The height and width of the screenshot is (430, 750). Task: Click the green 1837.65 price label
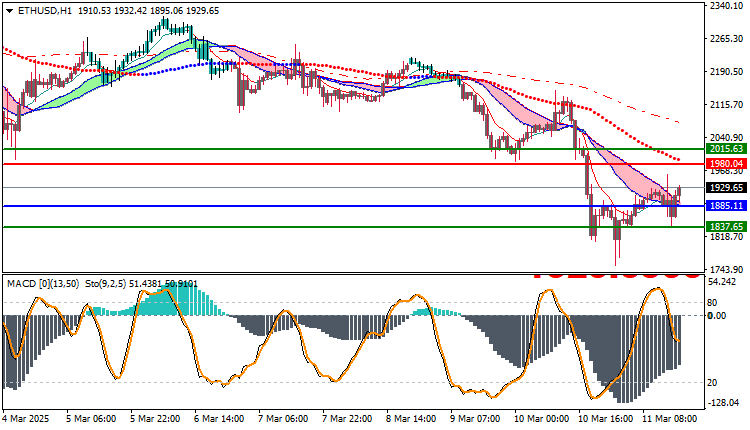(726, 227)
